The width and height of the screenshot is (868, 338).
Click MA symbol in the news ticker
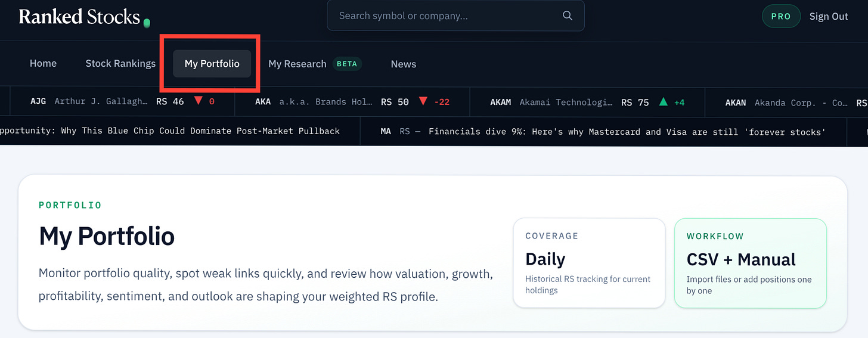pos(386,131)
